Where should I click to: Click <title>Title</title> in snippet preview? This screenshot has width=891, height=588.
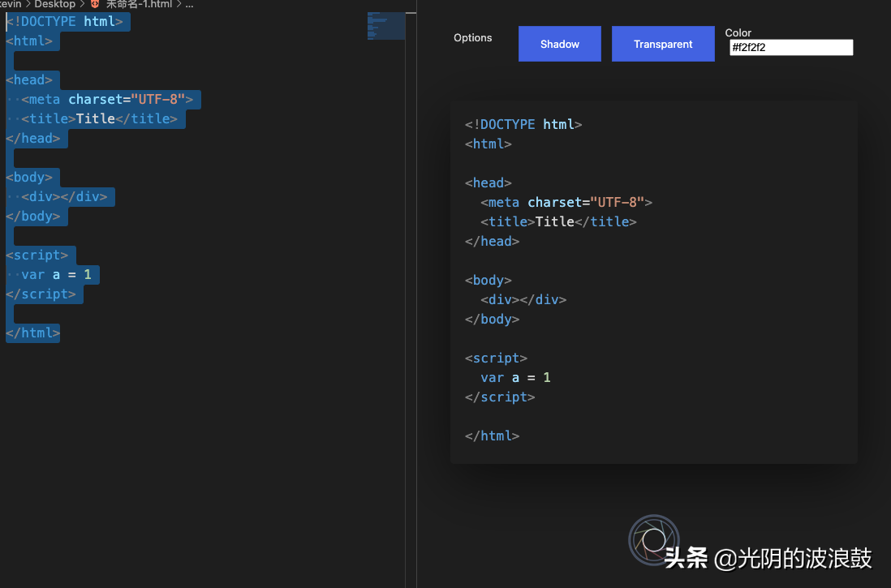tap(558, 221)
